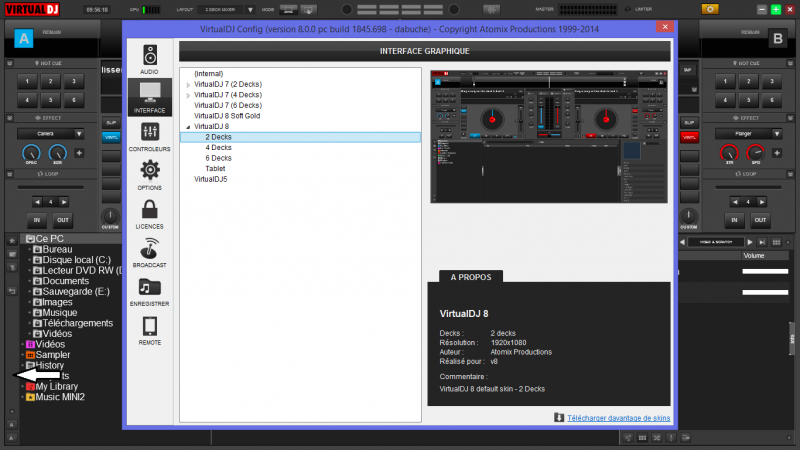Select deck B badge

tap(778, 38)
